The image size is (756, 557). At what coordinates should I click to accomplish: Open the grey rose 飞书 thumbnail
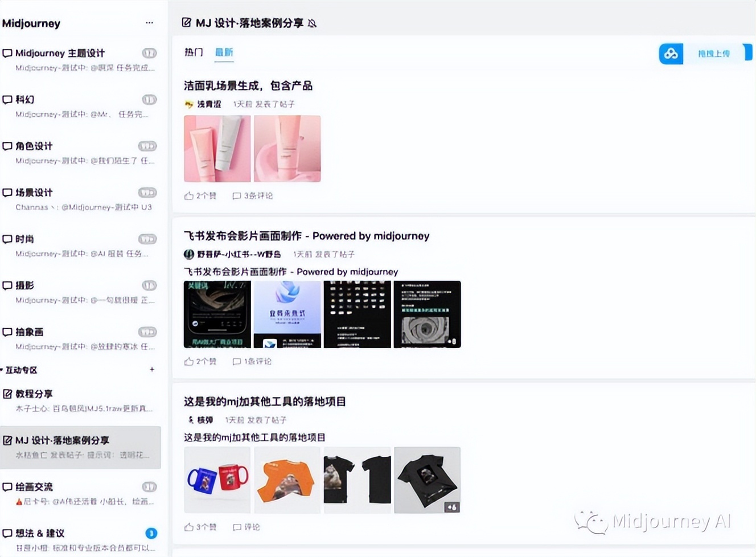[x=427, y=314]
